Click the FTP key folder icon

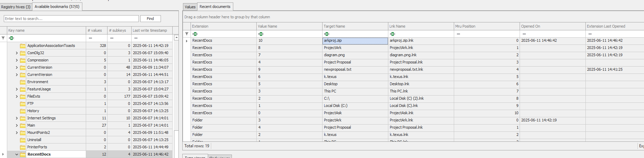23,103
